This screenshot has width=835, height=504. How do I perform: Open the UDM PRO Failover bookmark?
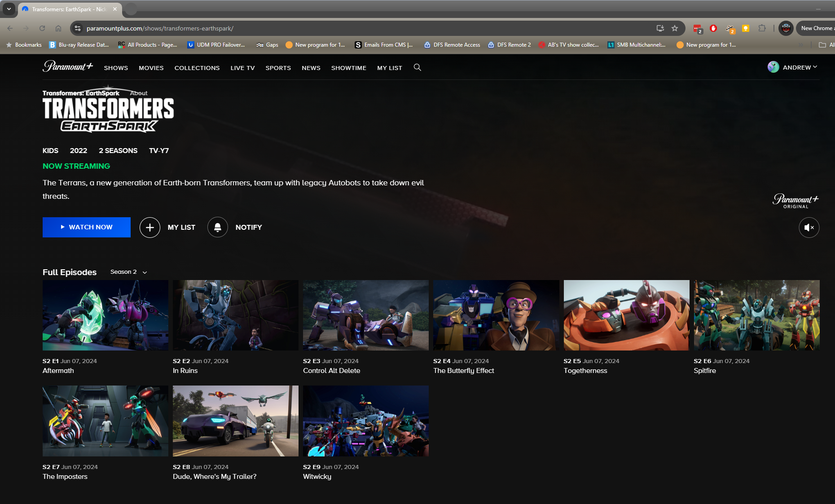(x=216, y=45)
